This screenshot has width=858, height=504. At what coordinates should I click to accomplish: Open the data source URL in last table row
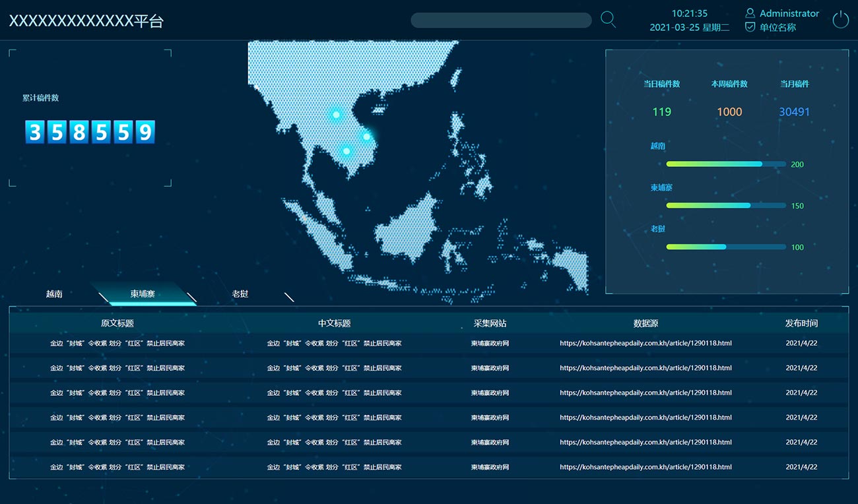click(x=645, y=467)
